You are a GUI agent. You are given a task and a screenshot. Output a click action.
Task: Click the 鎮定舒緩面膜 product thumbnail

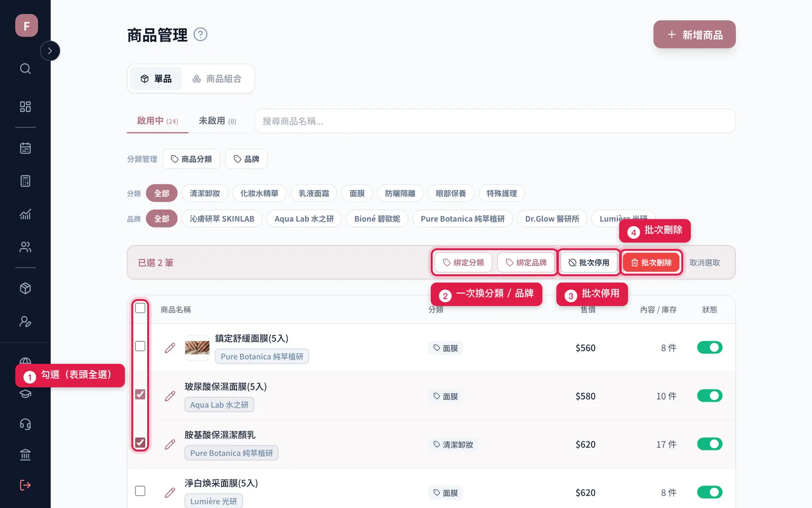coord(197,348)
